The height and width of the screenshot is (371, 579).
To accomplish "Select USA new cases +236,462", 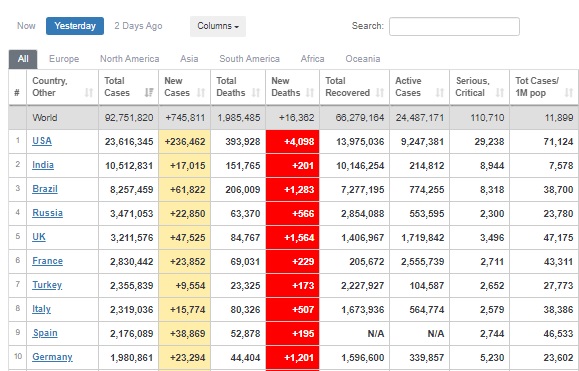I will [185, 142].
